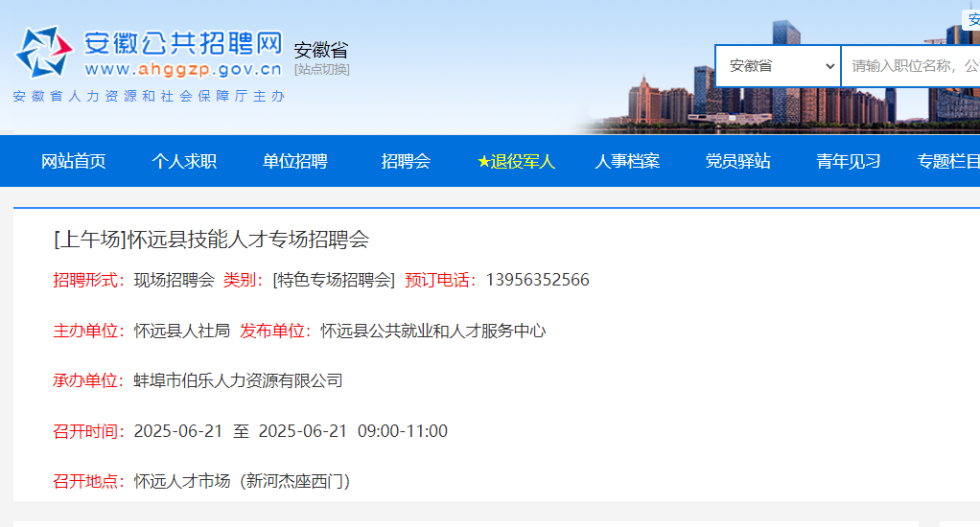Open the 青年见习 navigation item
Screen dimensions: 980x527
(x=848, y=161)
